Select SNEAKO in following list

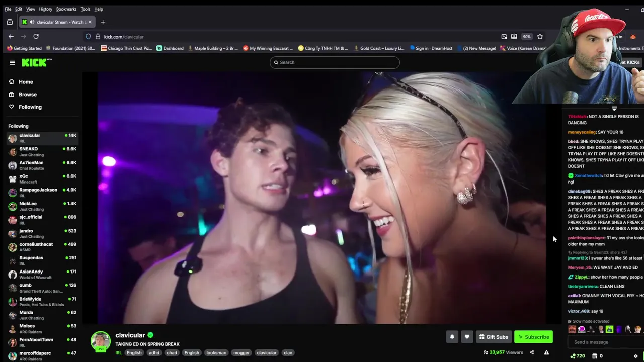(42, 151)
